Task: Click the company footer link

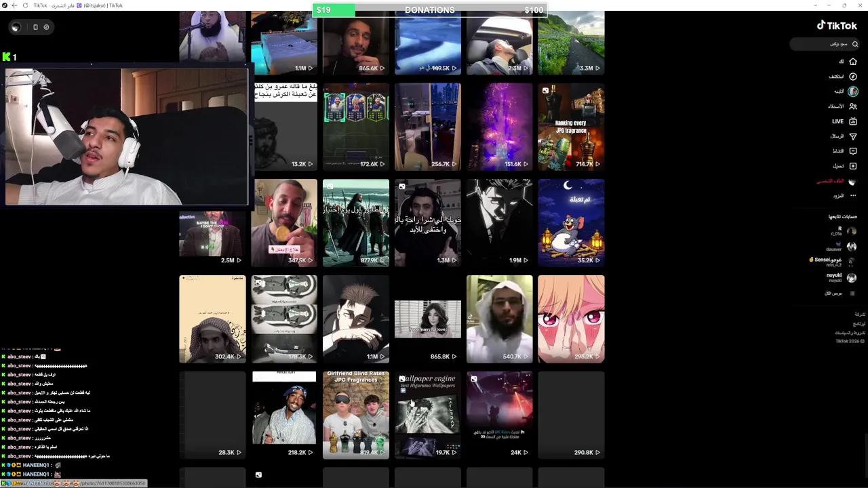Action: 860,314
